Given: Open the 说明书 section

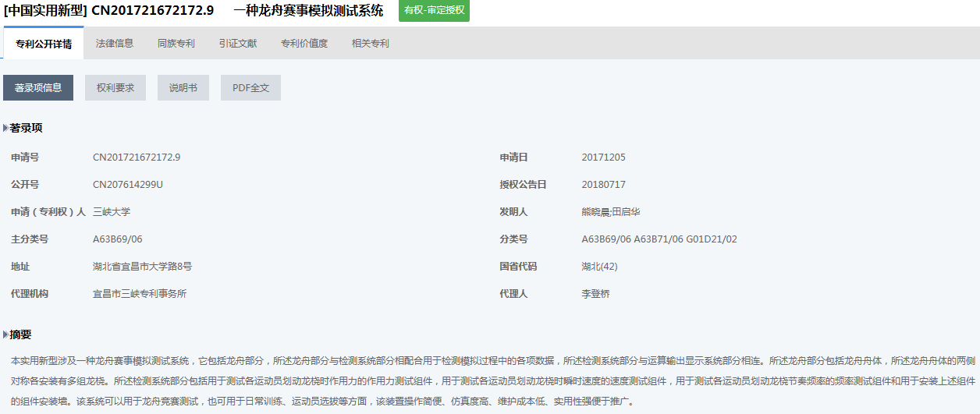Looking at the screenshot, I should point(183,88).
